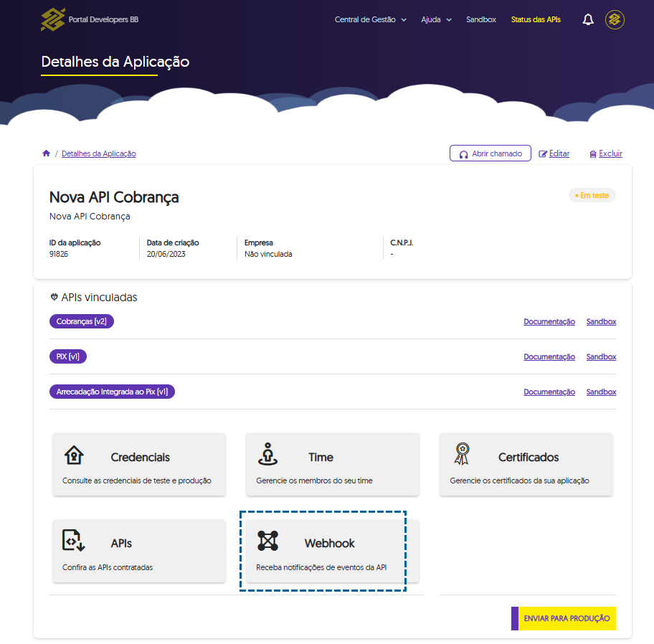
Task: Click the Consulte as credenciais de teste e produção text
Action: click(x=137, y=480)
